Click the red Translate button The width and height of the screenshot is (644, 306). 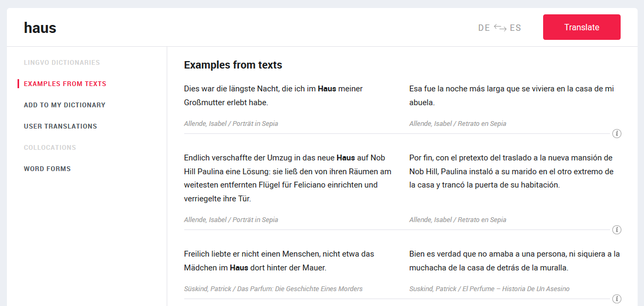click(582, 27)
